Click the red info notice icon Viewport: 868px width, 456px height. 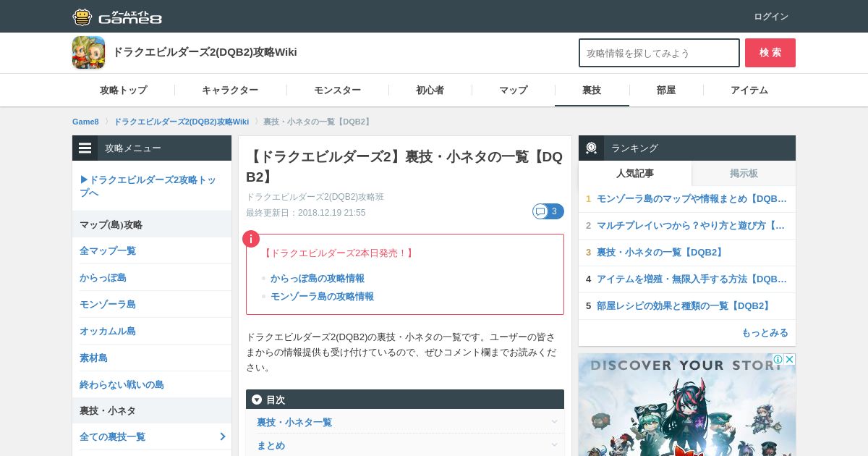251,239
